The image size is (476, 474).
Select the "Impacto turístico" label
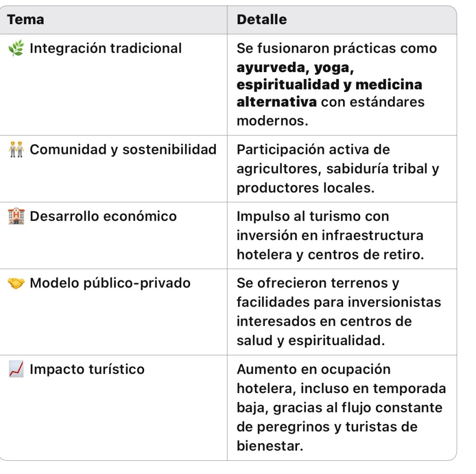pos(87,369)
